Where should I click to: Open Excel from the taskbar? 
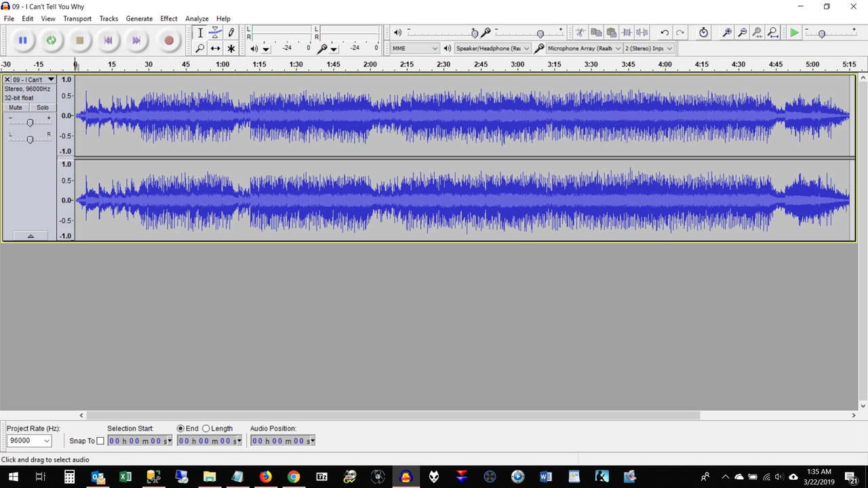click(x=125, y=476)
